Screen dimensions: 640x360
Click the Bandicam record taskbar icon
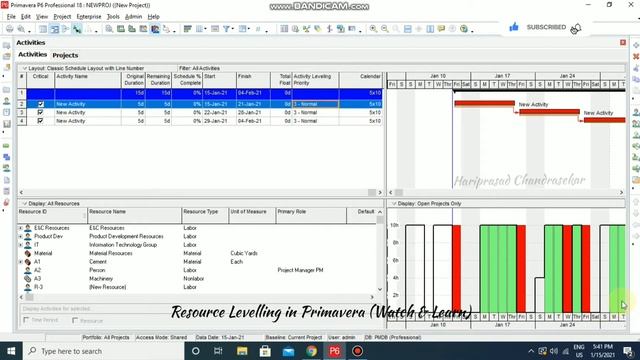pyautogui.click(x=358, y=351)
